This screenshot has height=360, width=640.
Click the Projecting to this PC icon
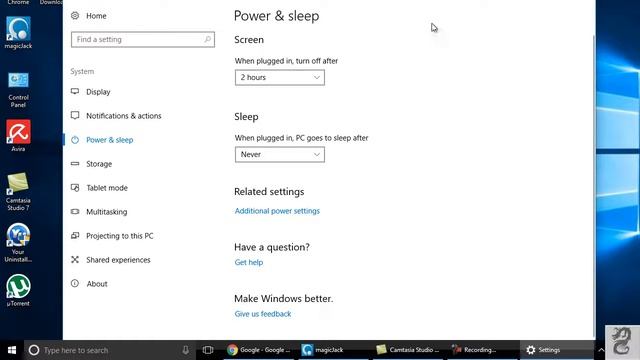75,236
